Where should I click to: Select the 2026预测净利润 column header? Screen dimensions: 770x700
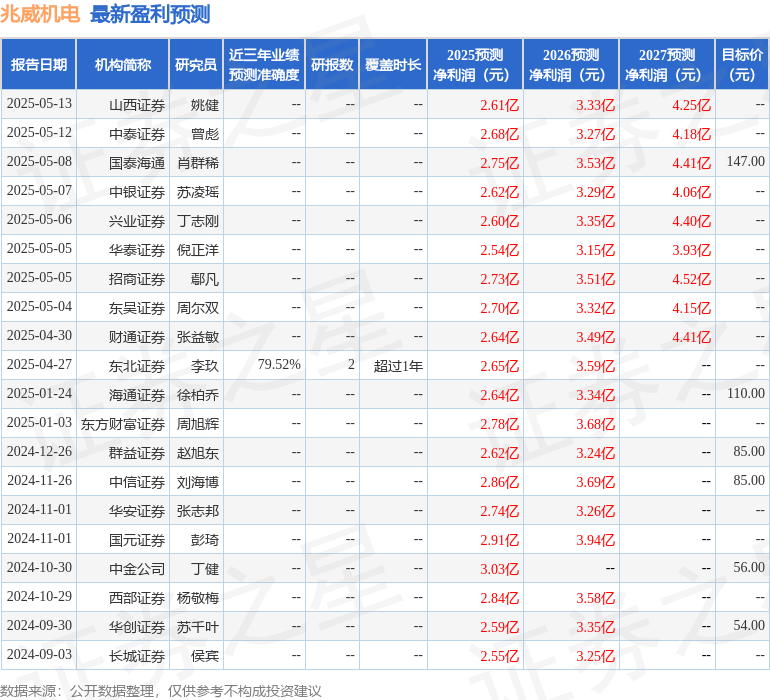click(571, 64)
